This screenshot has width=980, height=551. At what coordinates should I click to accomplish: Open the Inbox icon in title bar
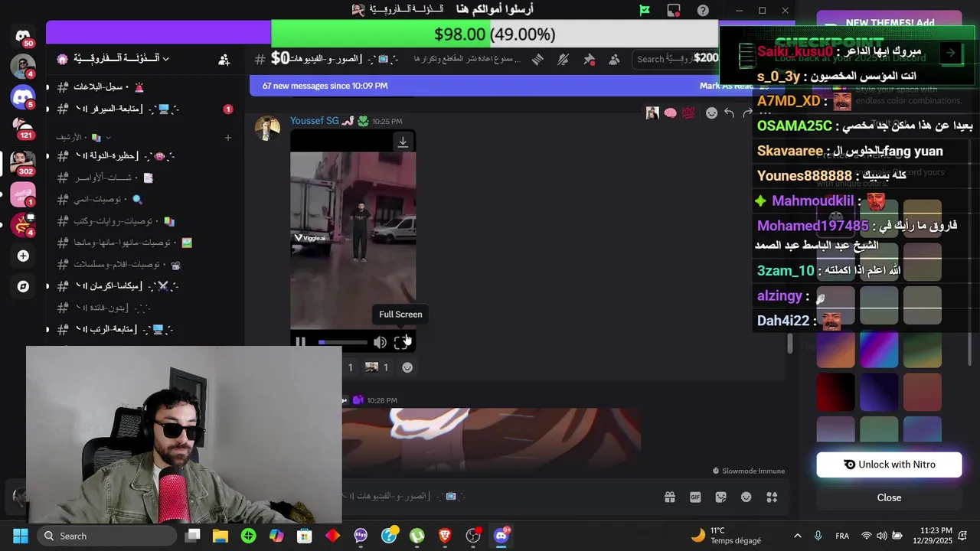tap(674, 11)
